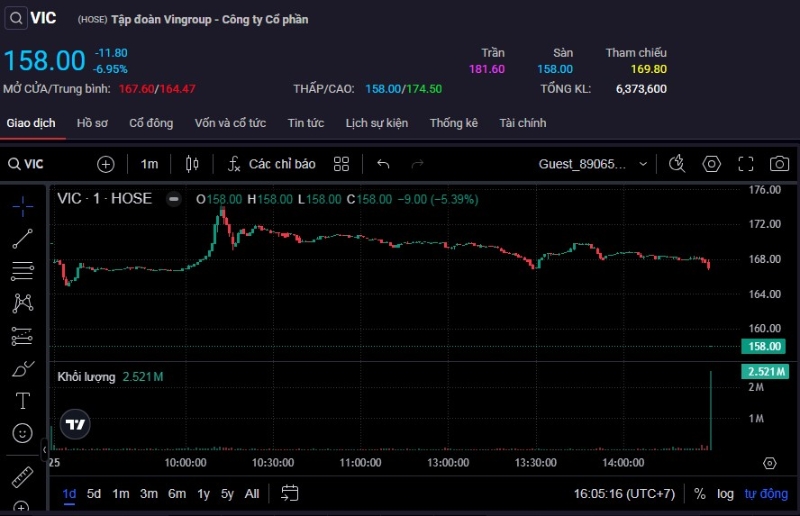
Task: Toggle tự động auto scale
Action: [x=765, y=494]
